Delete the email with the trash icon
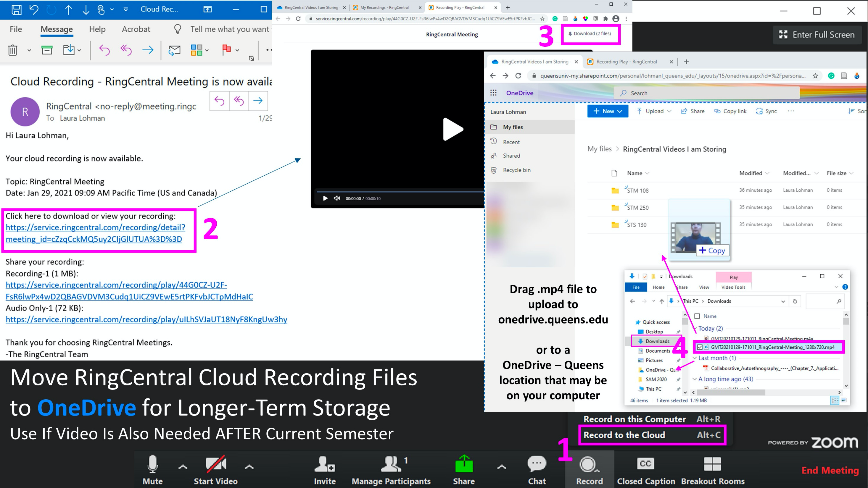The height and width of the screenshot is (488, 868). click(x=12, y=50)
